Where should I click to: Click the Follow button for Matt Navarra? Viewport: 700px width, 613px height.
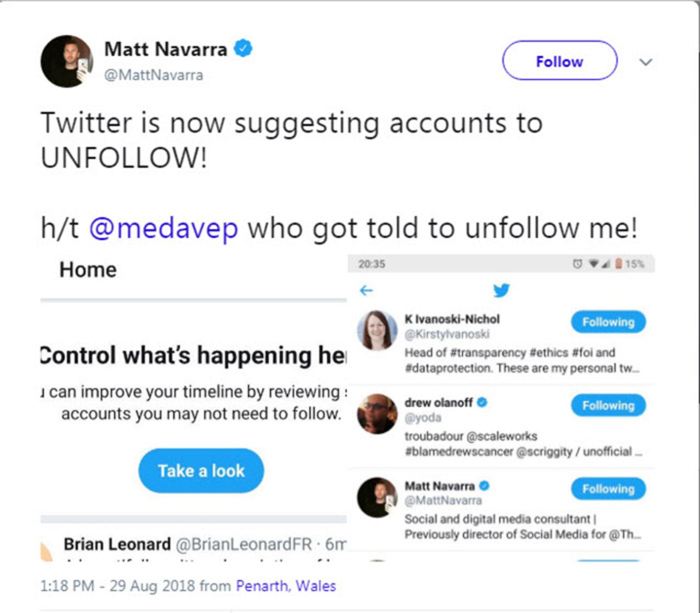tap(560, 61)
